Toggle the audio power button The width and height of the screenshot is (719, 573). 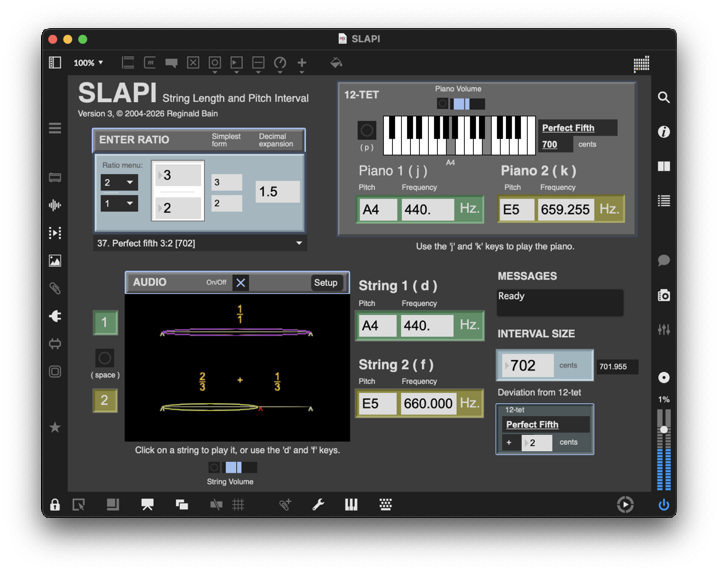coord(663,505)
